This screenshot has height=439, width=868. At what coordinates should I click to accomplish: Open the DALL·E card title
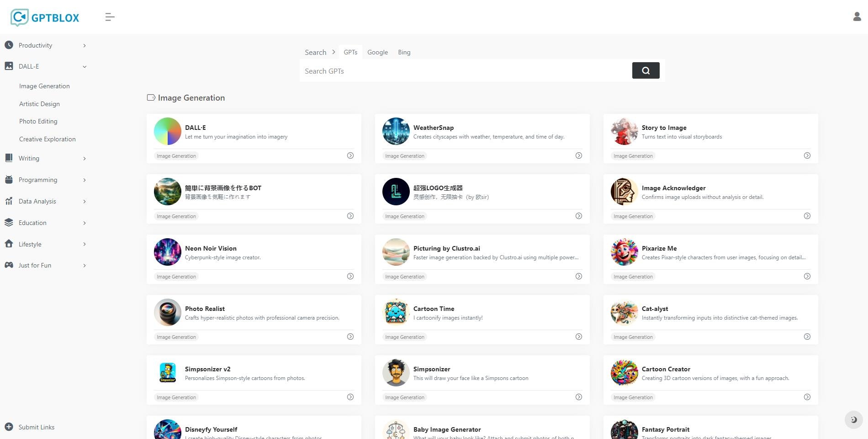(195, 128)
